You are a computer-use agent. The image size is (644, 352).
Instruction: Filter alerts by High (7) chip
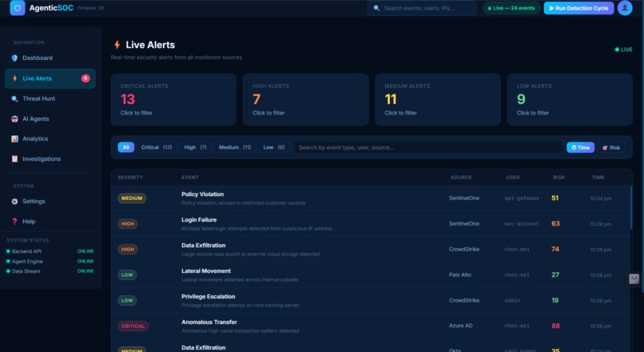195,147
